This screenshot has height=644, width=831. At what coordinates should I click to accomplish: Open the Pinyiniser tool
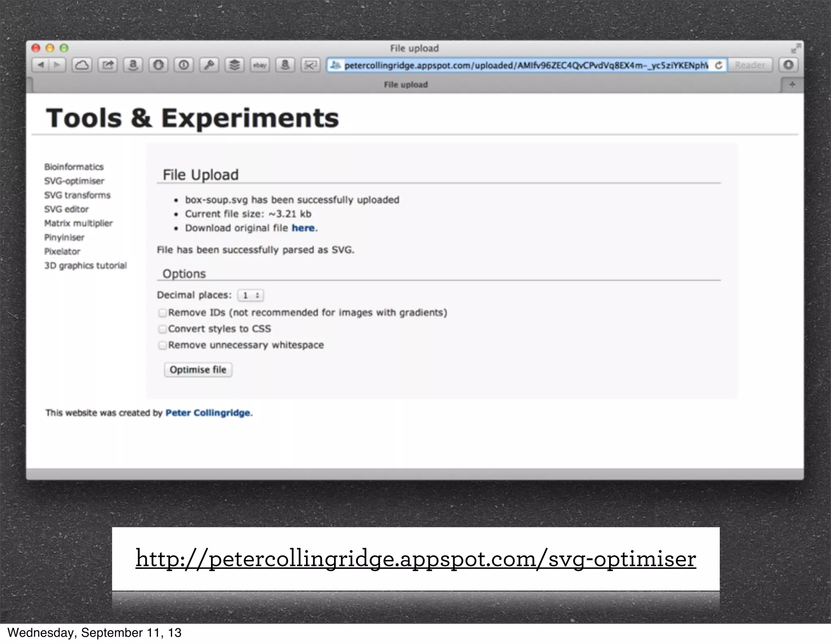pos(64,237)
